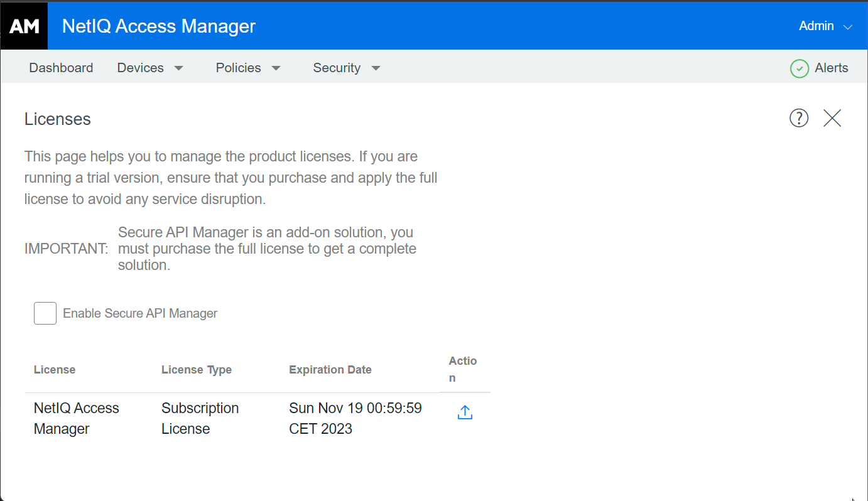
Task: Select the NetIQ Access Manager license row
Action: 76,418
